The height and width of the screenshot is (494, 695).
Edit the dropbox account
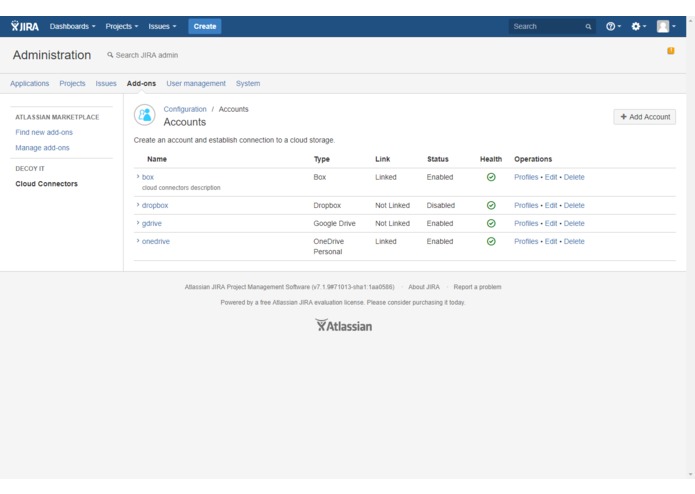(551, 206)
